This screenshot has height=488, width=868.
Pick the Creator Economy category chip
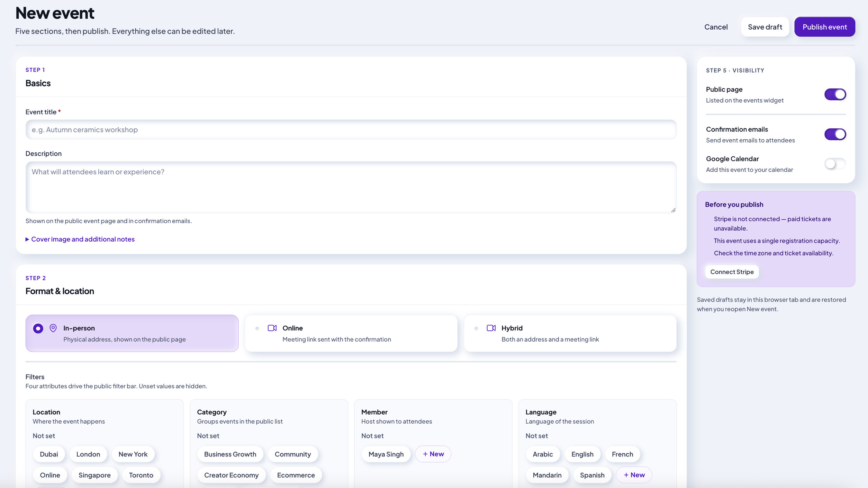pos(231,475)
